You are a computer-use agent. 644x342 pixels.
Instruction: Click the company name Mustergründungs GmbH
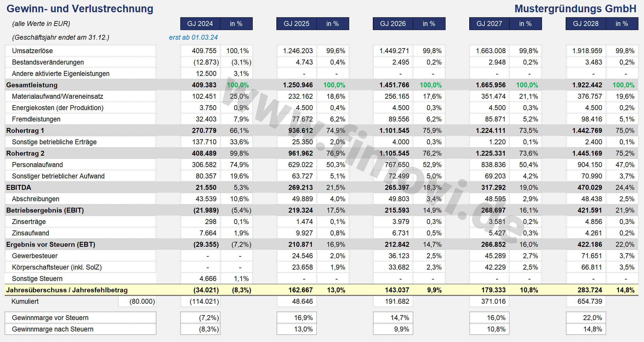tap(575, 9)
